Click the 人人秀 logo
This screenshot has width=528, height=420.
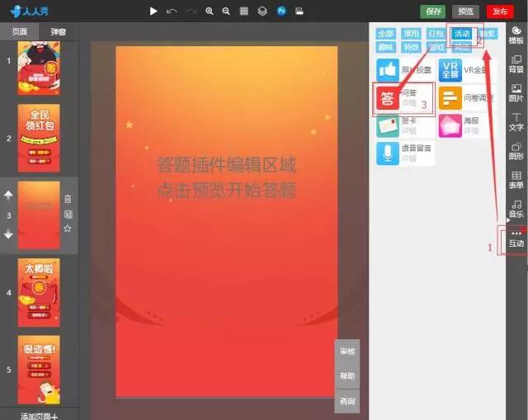[x=30, y=12]
